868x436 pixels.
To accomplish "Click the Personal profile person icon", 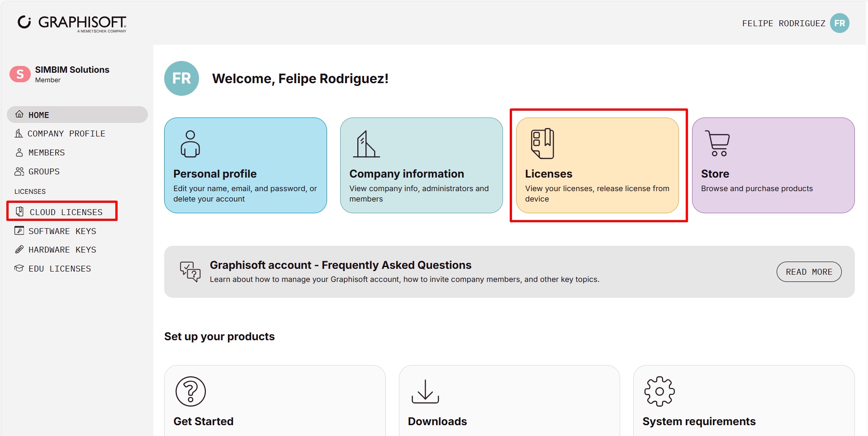I will (x=190, y=144).
